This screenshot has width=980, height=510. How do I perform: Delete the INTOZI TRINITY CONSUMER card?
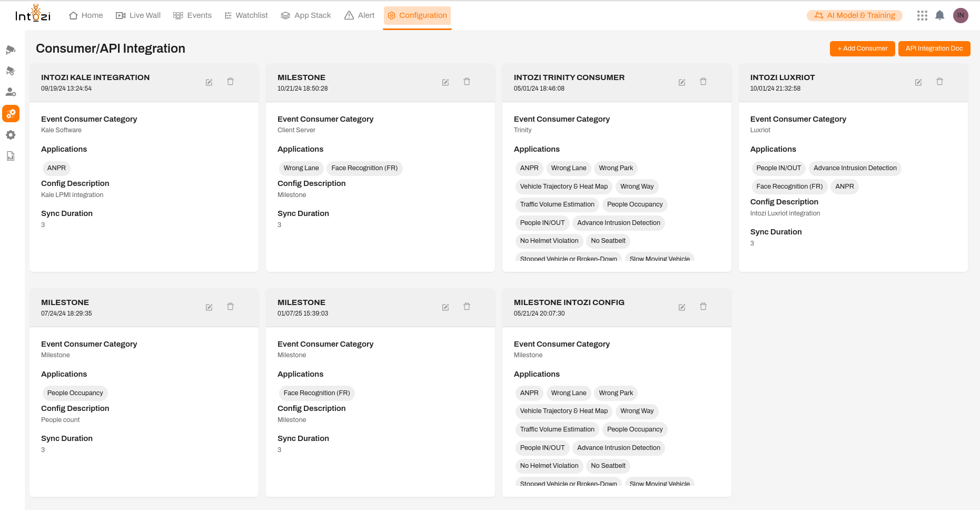704,82
